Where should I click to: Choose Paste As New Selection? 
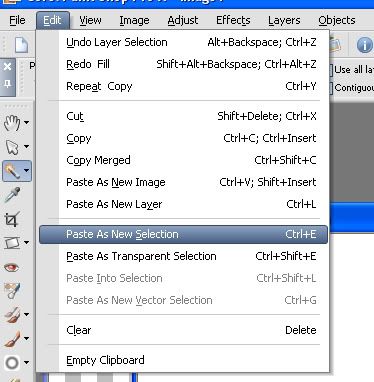point(183,234)
